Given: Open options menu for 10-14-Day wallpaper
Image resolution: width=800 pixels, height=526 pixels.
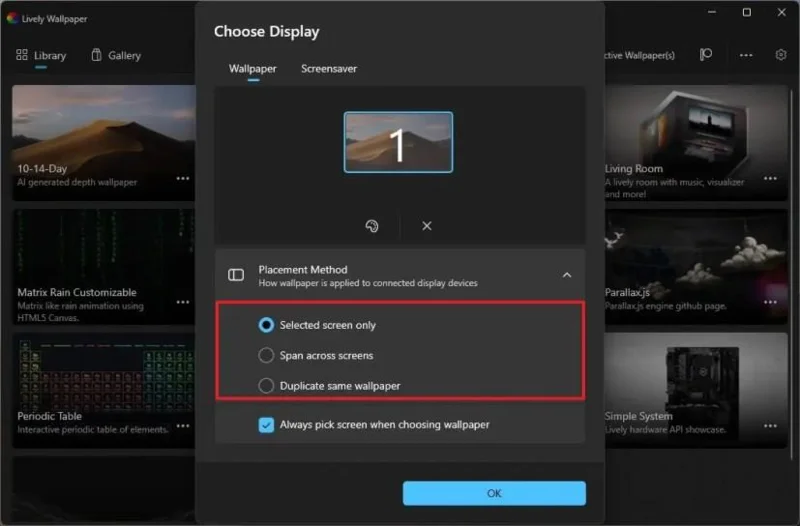Looking at the screenshot, I should [183, 178].
